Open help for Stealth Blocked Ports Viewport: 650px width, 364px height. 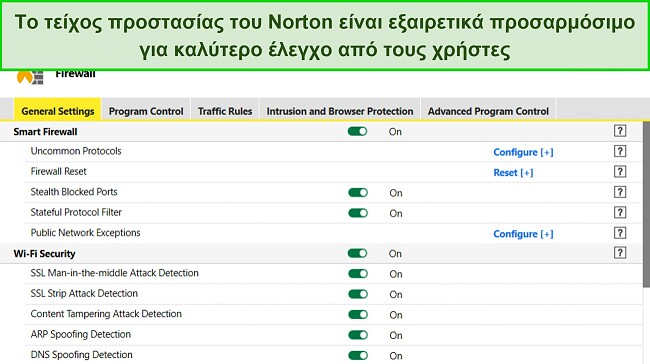620,192
